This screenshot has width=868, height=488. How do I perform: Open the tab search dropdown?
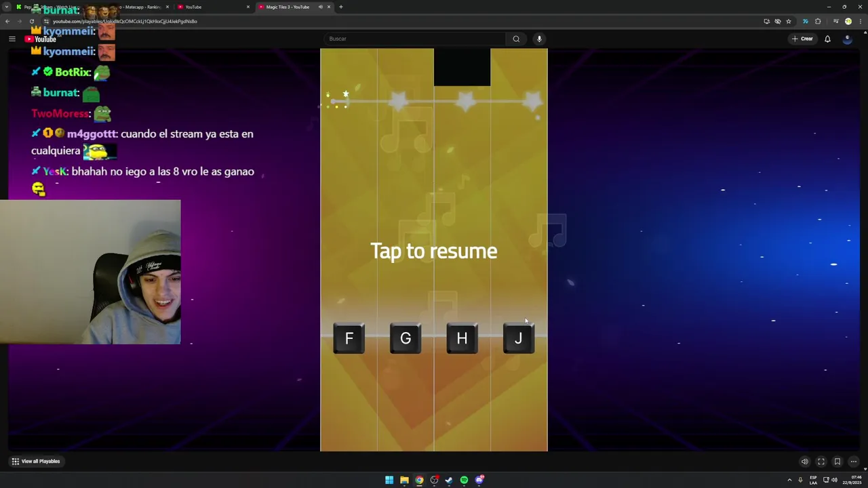7,7
